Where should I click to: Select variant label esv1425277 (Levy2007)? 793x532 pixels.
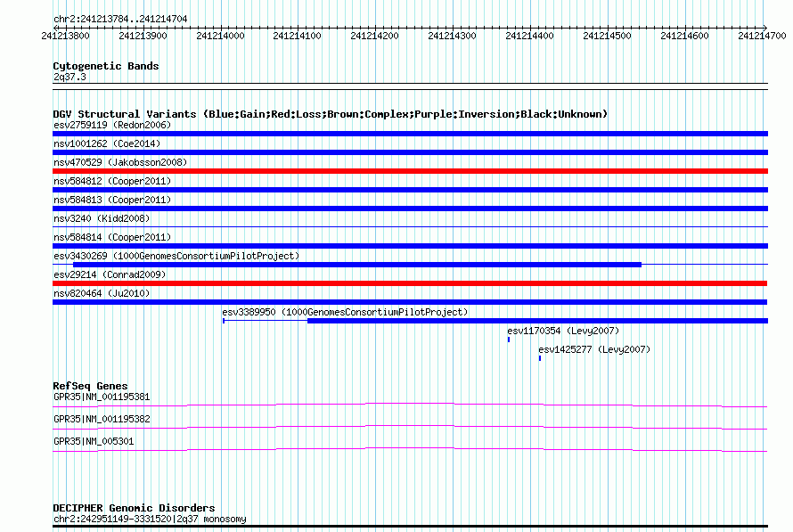click(x=594, y=349)
